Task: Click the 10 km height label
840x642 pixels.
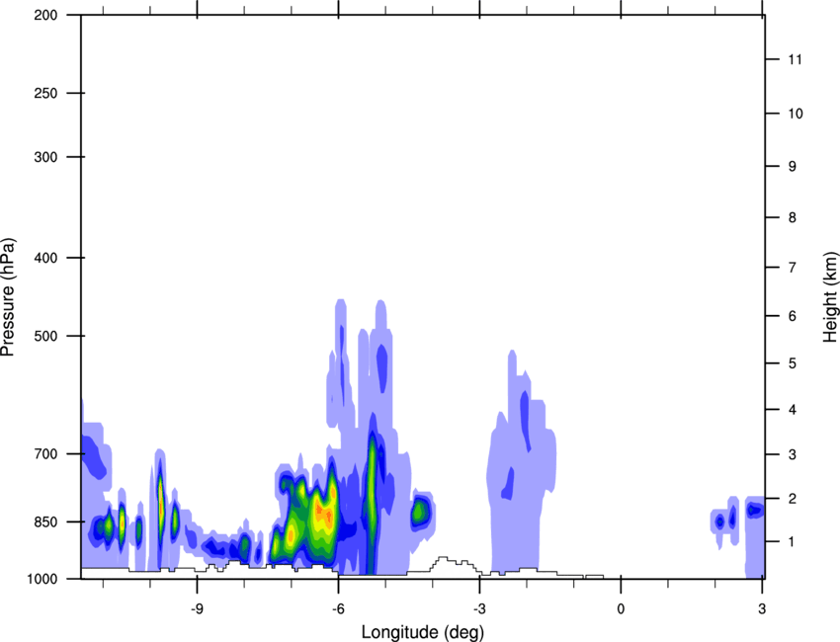Action: [795, 114]
